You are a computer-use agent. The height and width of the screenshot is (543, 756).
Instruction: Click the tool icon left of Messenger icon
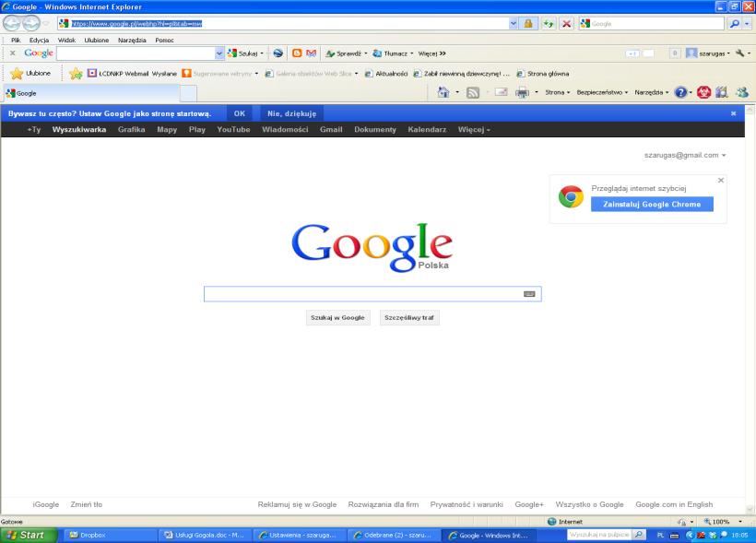point(722,92)
